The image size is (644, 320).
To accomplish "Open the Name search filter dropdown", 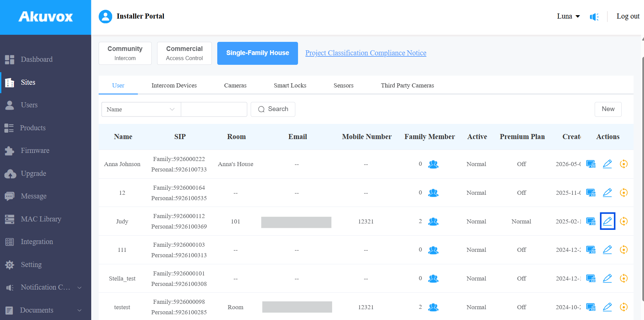I will [141, 109].
